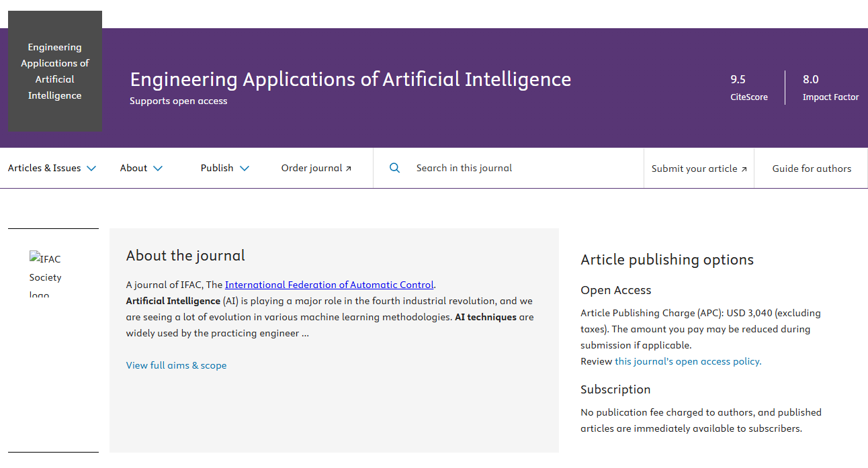Expand the Publish dropdown
This screenshot has width=868, height=468.
[x=224, y=168]
